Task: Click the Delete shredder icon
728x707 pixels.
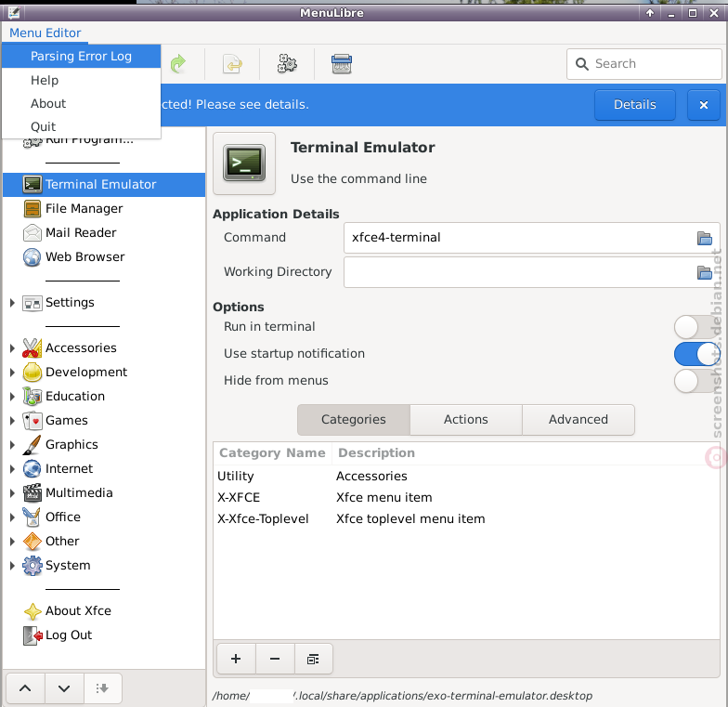Action: click(342, 63)
